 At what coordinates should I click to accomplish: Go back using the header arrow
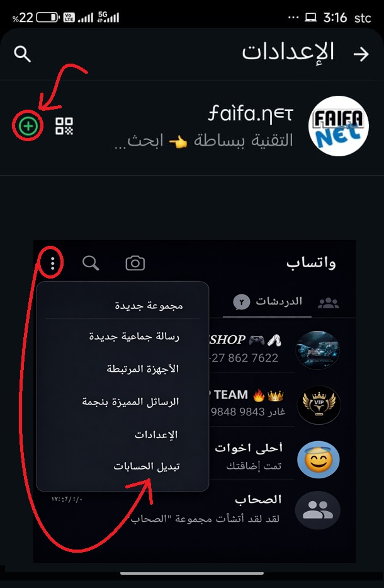(x=361, y=55)
